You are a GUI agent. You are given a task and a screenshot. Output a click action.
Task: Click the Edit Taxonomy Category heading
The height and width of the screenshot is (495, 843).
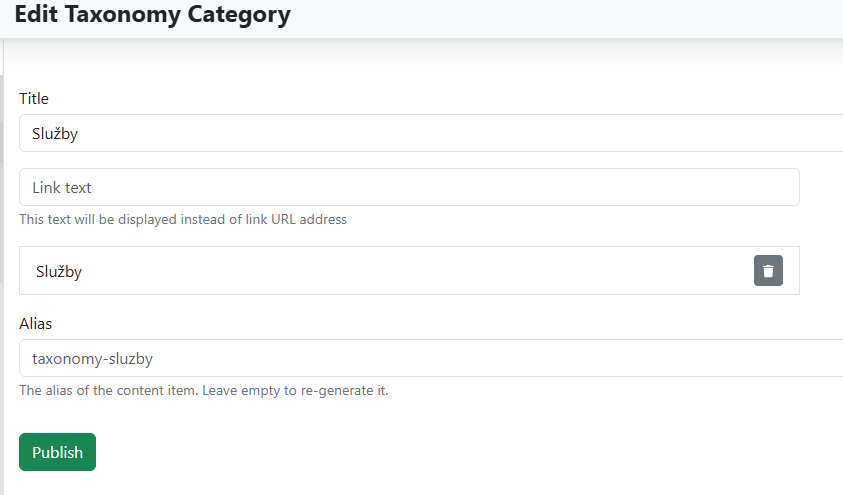152,15
